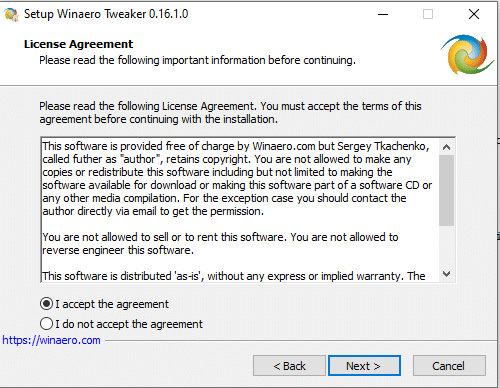The image size is (500, 388).
Task: Click the license scrollbar thumb
Action: pos(446,190)
